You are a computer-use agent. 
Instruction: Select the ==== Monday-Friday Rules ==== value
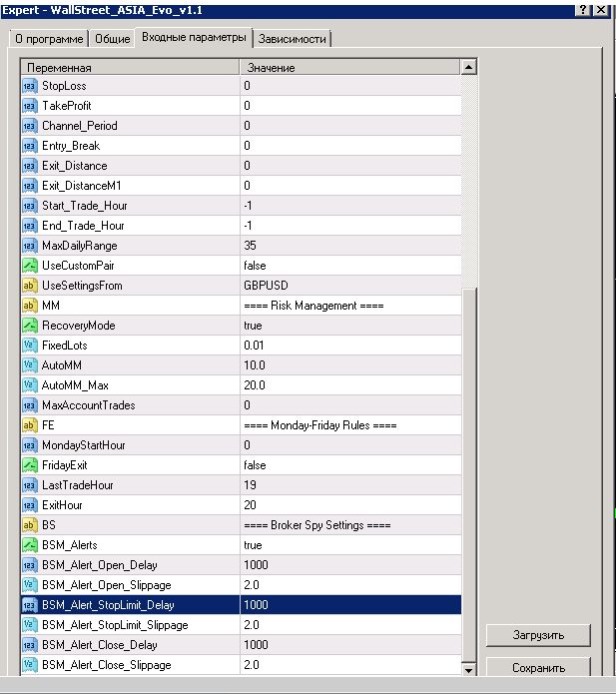[x=319, y=425]
